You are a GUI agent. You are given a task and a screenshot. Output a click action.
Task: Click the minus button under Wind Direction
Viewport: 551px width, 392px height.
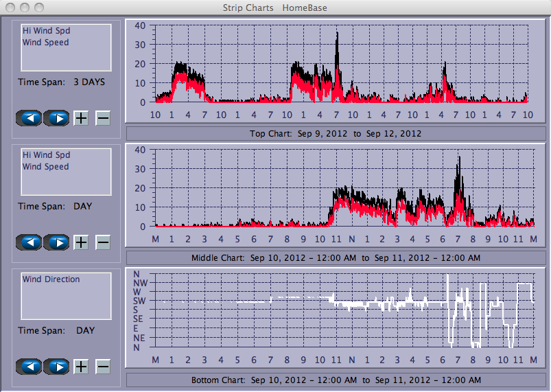pos(102,367)
